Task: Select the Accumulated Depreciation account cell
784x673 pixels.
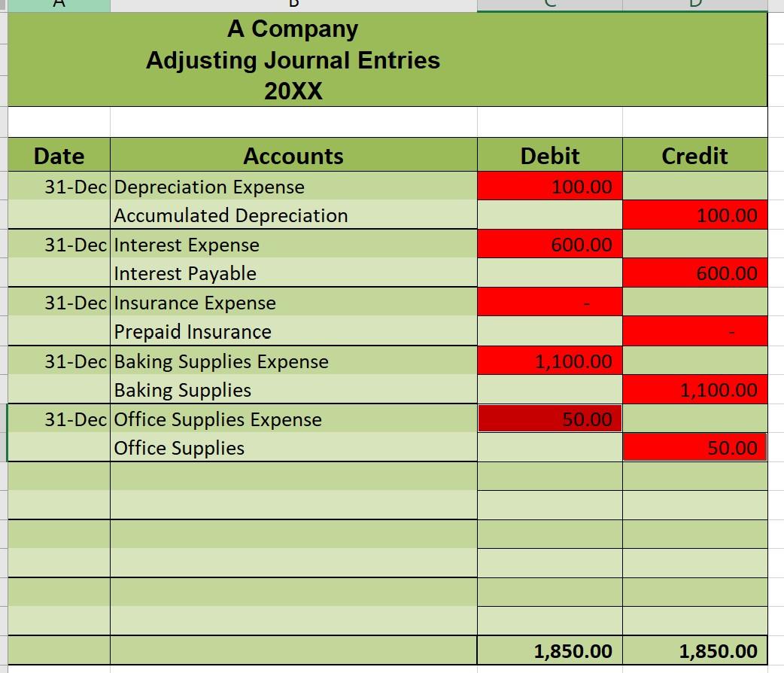Action: pos(229,215)
